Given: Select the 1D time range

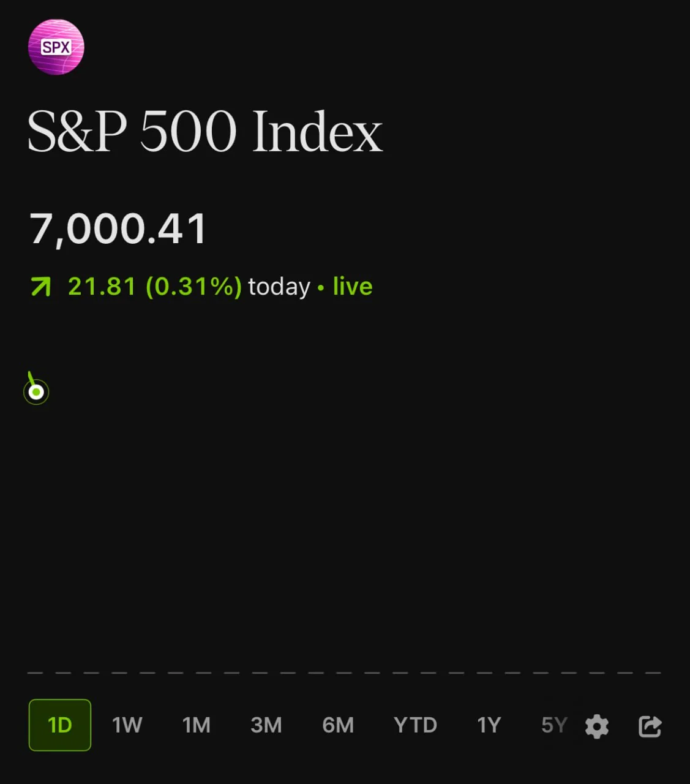Looking at the screenshot, I should [x=60, y=725].
